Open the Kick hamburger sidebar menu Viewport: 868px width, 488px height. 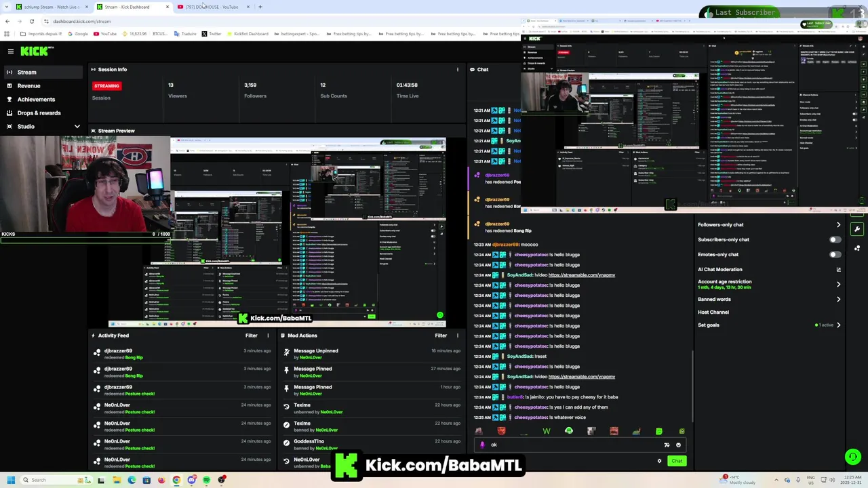pyautogui.click(x=10, y=51)
